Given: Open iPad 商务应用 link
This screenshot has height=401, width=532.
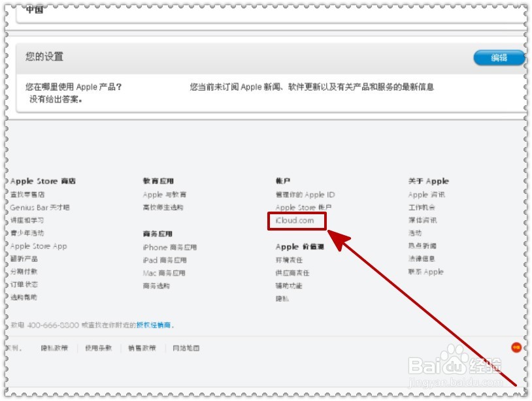Looking at the screenshot, I should pyautogui.click(x=165, y=260).
